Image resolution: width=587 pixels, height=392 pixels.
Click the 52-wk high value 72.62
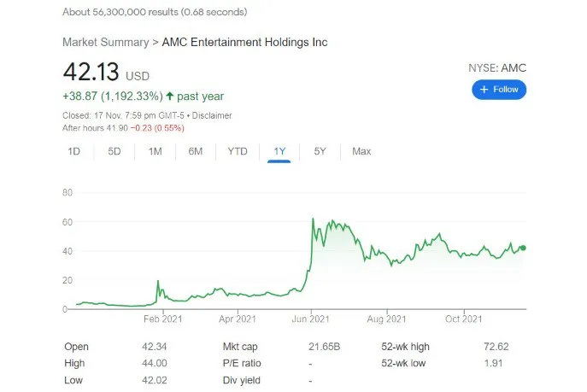click(496, 347)
